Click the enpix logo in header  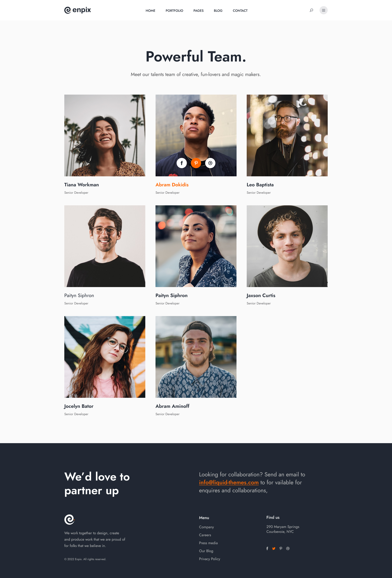click(78, 10)
